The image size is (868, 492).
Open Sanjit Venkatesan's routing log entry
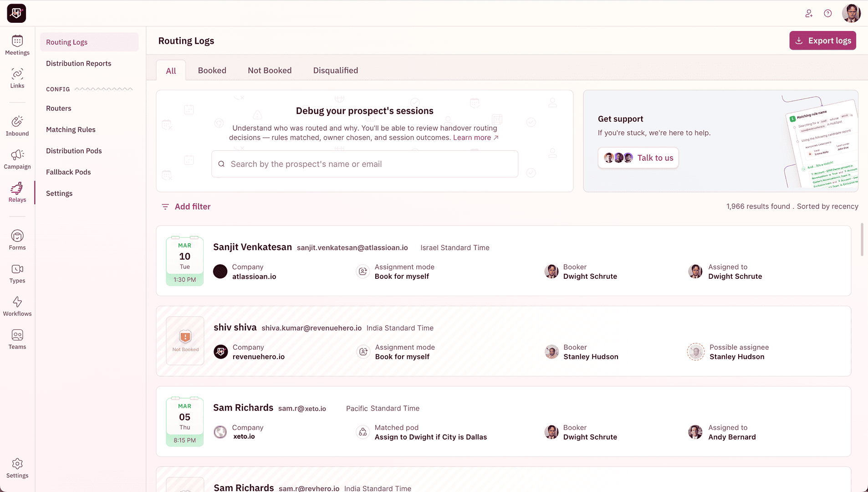503,261
